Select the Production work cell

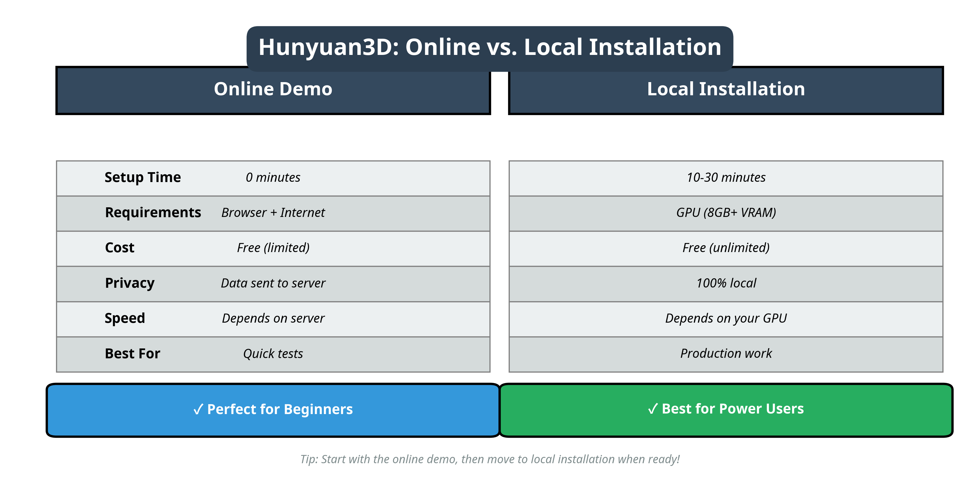726,354
